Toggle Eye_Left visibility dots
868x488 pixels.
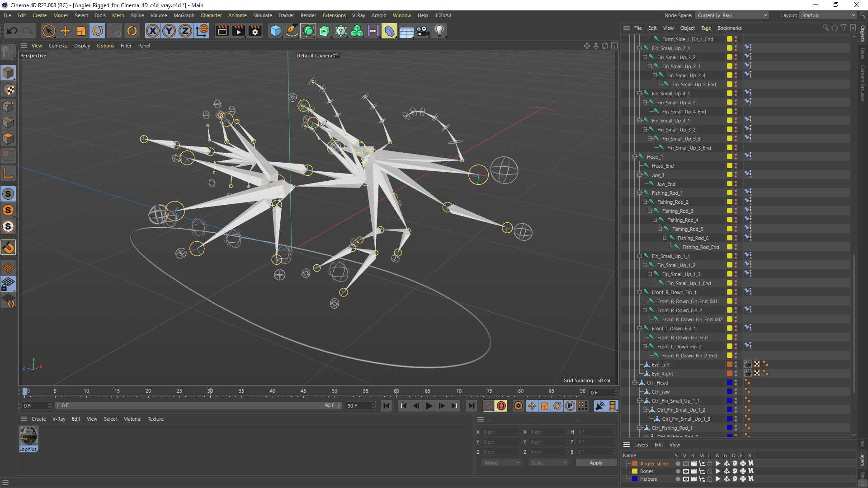click(736, 365)
